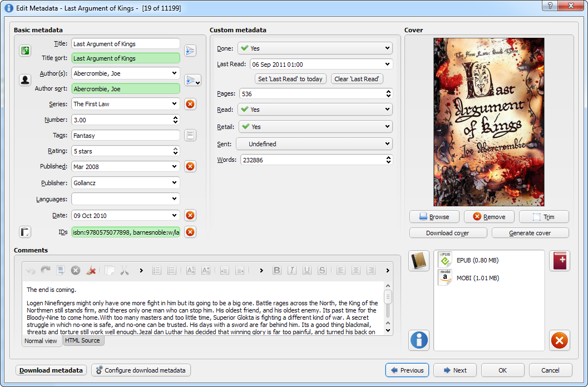Click the Trim cover button
Screen dimensions: 588x387
[x=543, y=217]
